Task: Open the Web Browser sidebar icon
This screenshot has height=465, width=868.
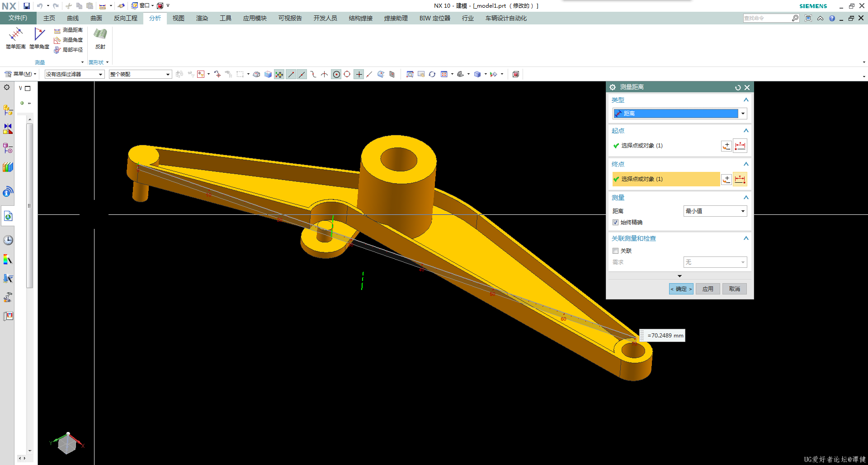Action: [x=8, y=216]
